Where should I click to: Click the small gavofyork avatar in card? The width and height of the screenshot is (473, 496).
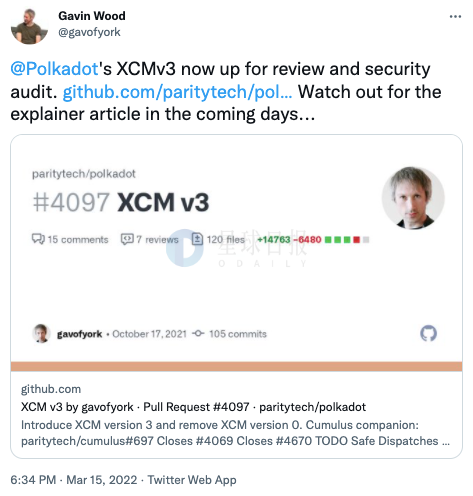(x=41, y=333)
